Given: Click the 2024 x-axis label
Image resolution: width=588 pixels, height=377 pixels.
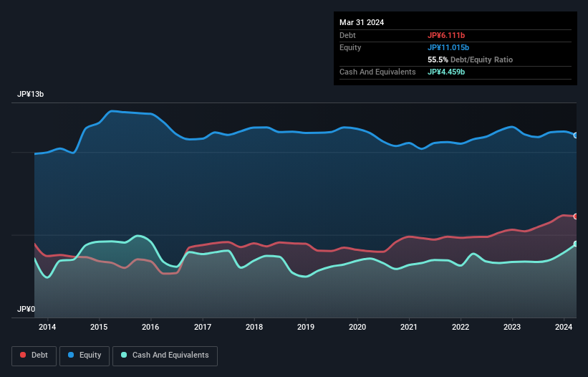Looking at the screenshot, I should (564, 327).
